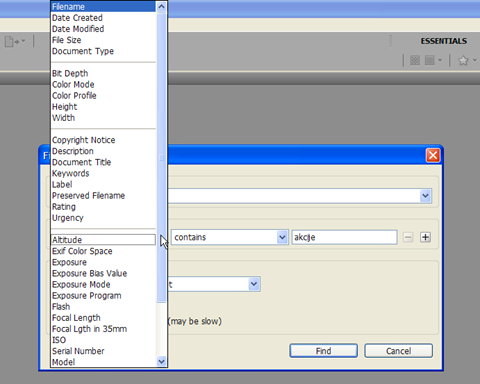Open the view options list icon
480x384 pixels.
tap(433, 60)
